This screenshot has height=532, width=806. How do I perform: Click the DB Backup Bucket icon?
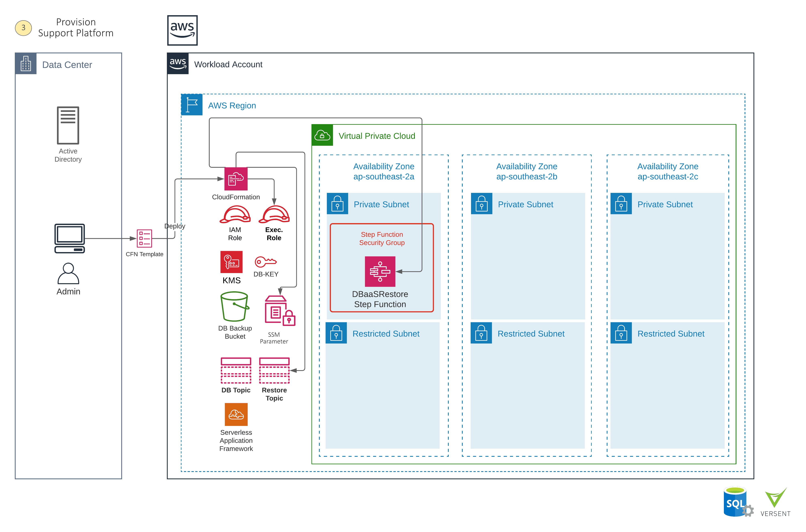pos(235,306)
